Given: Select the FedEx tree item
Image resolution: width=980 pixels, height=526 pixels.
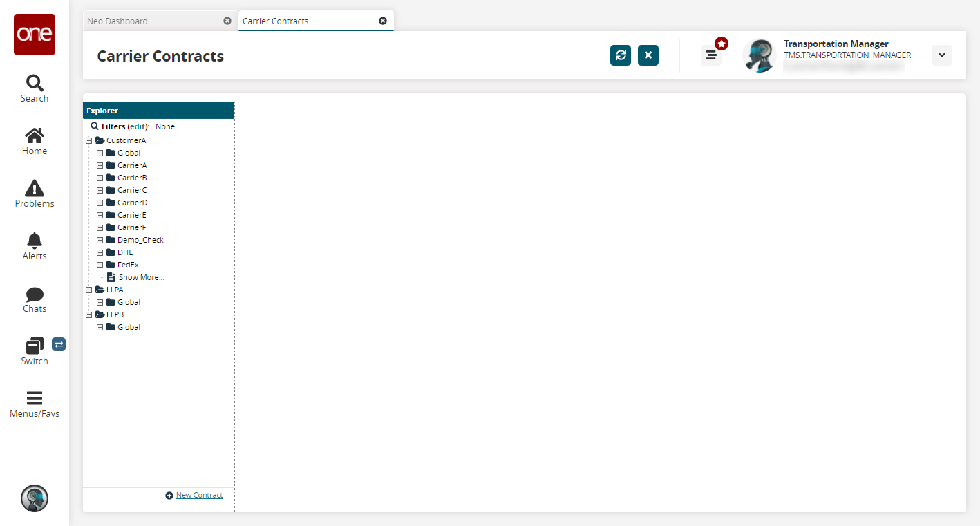Looking at the screenshot, I should click(128, 265).
